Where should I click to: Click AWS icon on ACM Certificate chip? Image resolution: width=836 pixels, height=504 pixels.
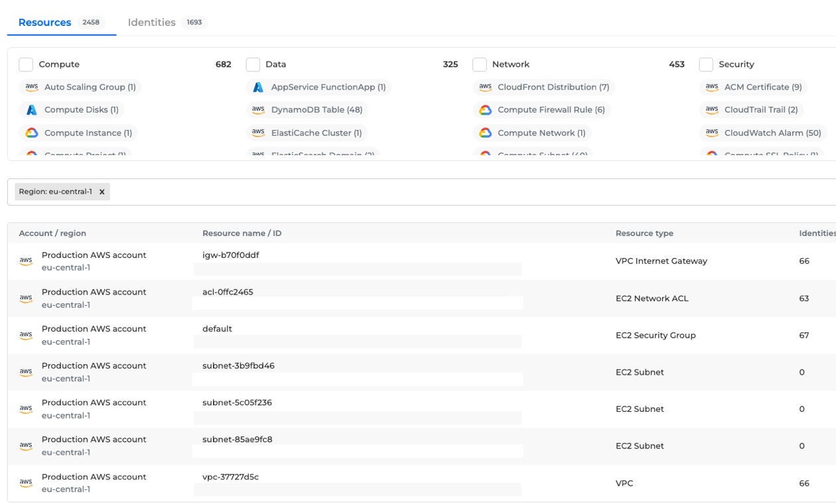pyautogui.click(x=712, y=87)
